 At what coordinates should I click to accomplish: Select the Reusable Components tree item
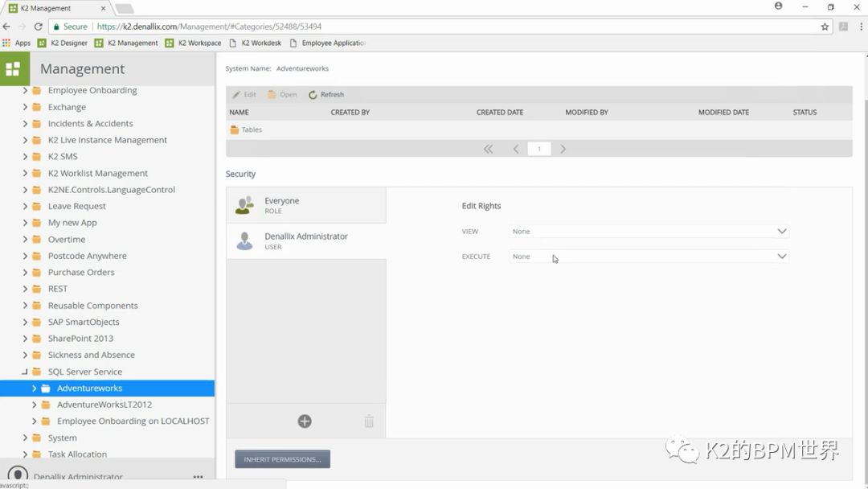(x=93, y=306)
